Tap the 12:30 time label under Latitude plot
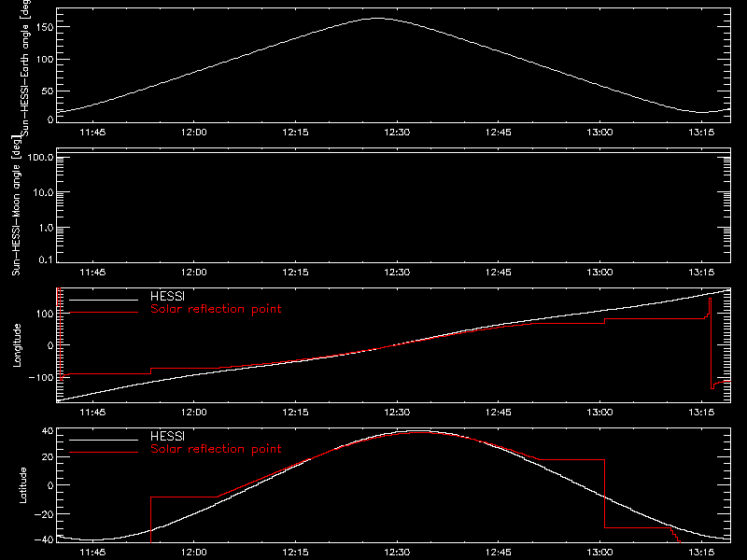Image resolution: width=747 pixels, height=560 pixels. (x=397, y=552)
